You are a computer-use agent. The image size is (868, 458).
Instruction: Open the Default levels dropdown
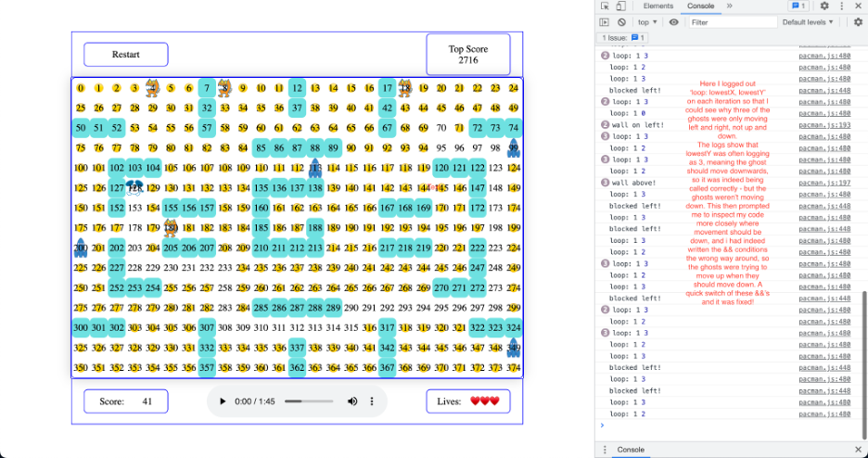pos(808,22)
